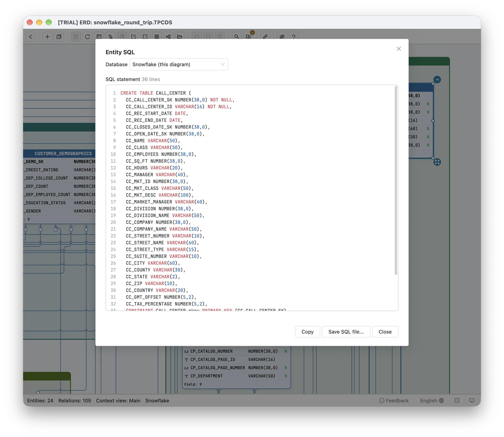Click the export arrow toolbar icon

145,36
